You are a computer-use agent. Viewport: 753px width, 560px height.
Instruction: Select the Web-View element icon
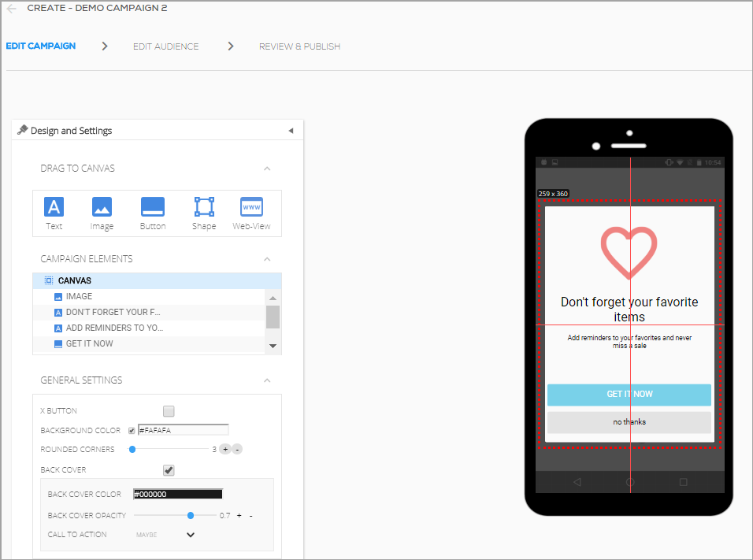[251, 207]
